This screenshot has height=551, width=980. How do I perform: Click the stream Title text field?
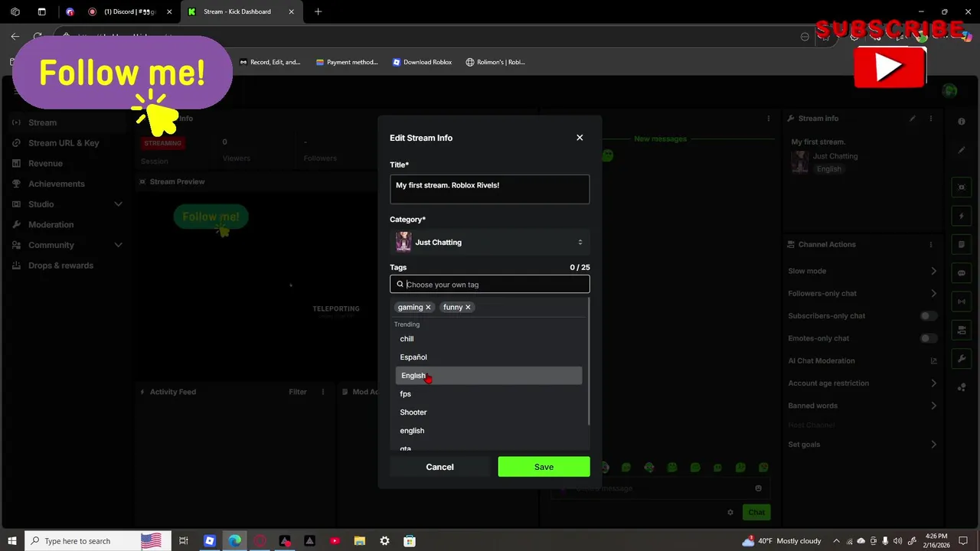[x=489, y=190]
